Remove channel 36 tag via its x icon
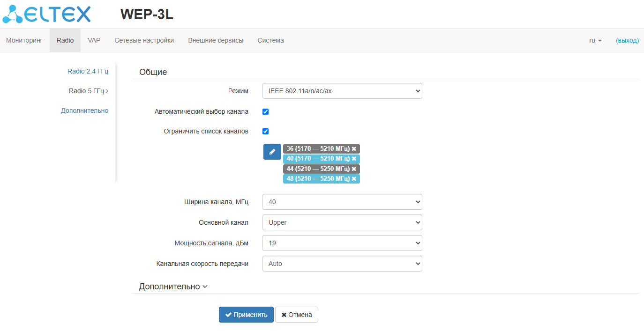 (354, 149)
